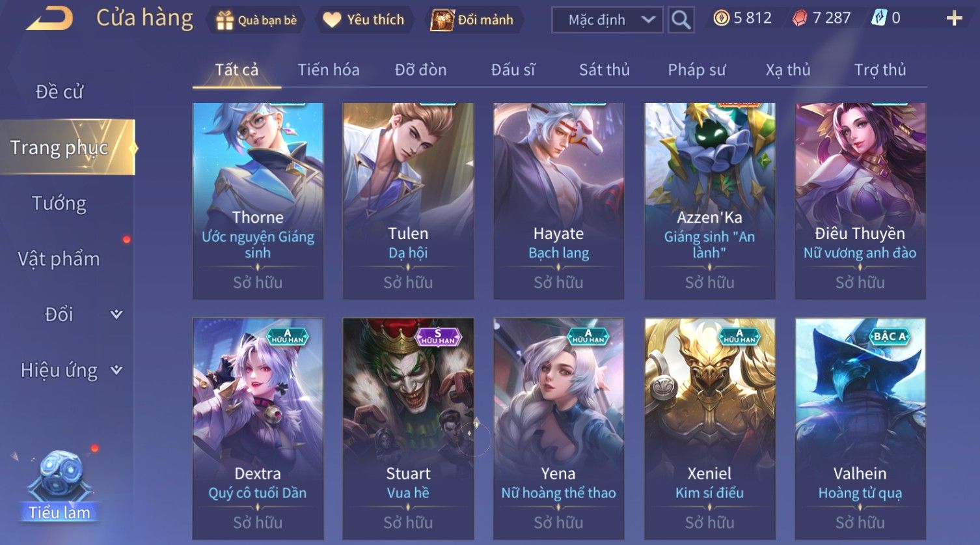Viewport: 980px width, 545px height.
Task: Click the gold coin balance icon
Action: 721,18
